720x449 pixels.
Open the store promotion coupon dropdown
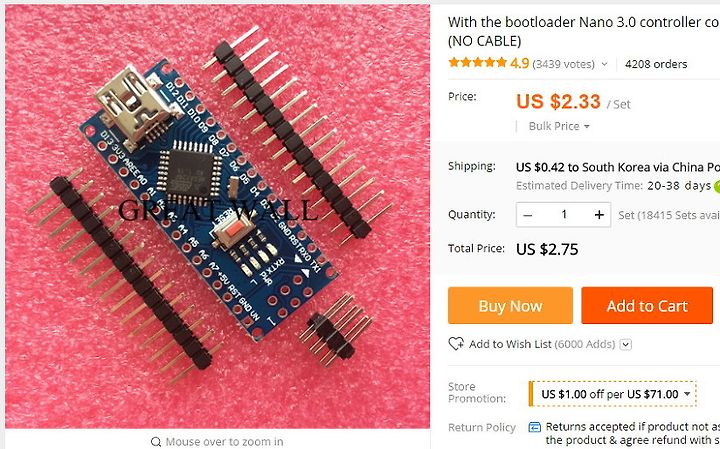(613, 394)
